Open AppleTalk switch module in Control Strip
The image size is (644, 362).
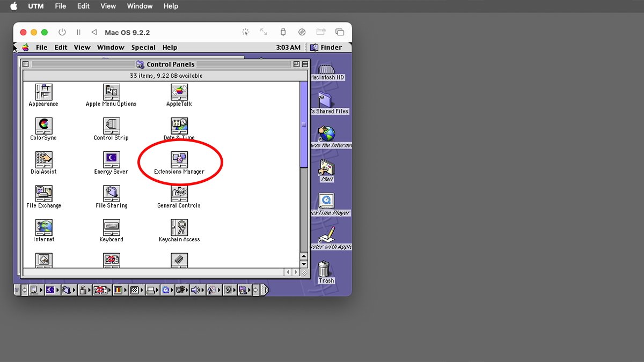coord(36,290)
